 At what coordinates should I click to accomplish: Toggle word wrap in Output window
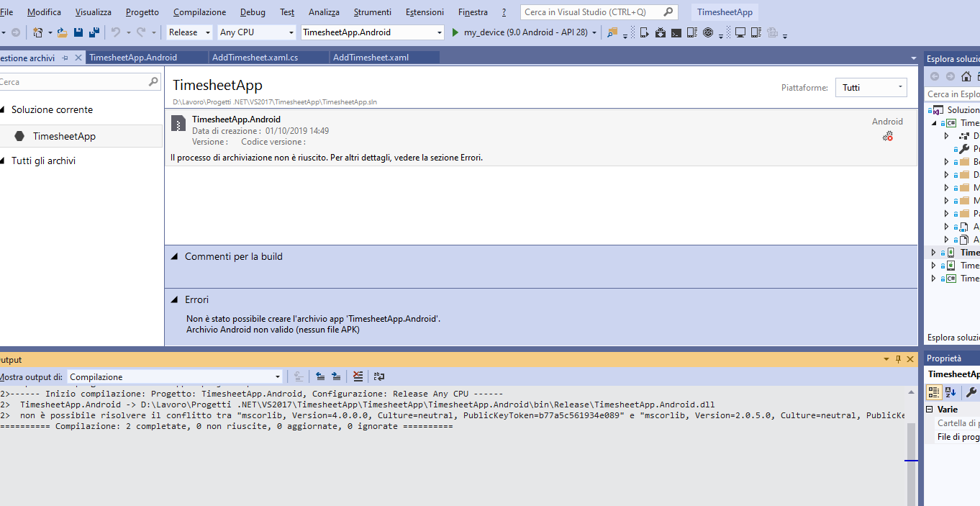pos(379,376)
